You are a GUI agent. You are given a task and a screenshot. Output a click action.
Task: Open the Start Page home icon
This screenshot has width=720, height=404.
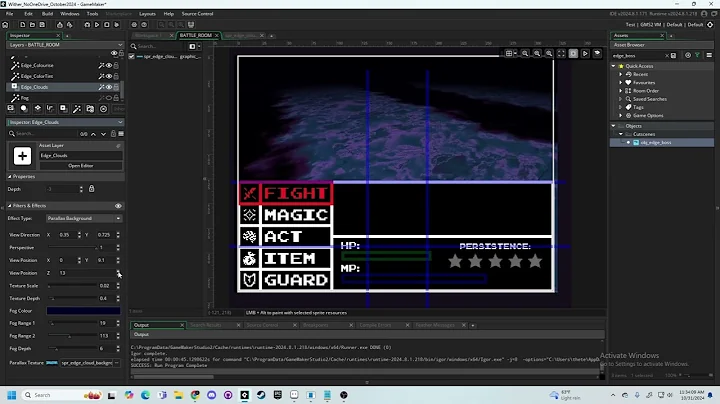coord(6,25)
